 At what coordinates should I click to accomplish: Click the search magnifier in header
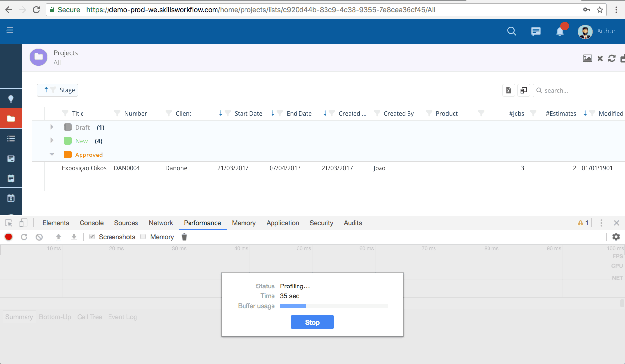click(512, 32)
